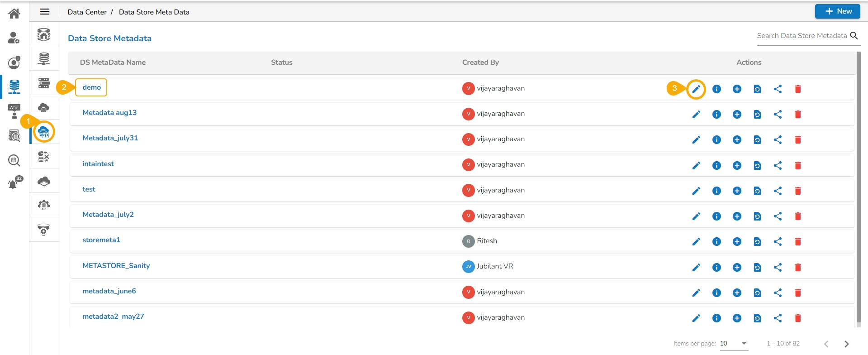Click the hamburger menu icon
Screen dimensions: 868x355
(45, 12)
